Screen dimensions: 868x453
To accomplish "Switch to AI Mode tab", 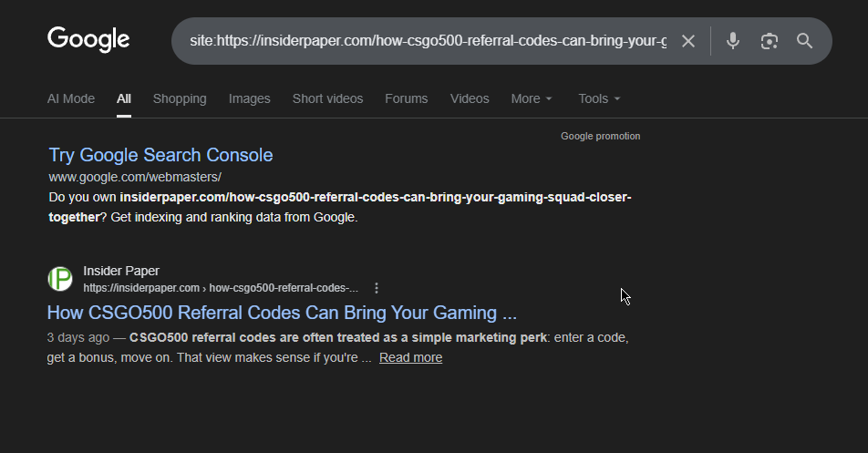I will pyautogui.click(x=71, y=98).
